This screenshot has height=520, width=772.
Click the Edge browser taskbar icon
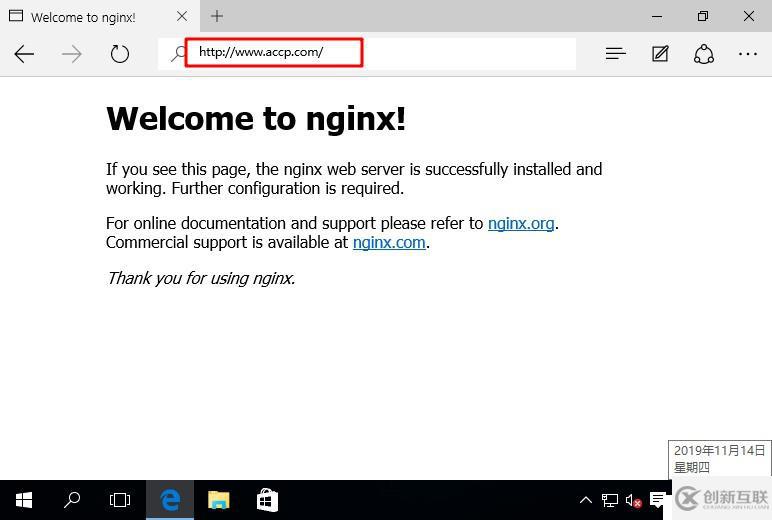170,500
